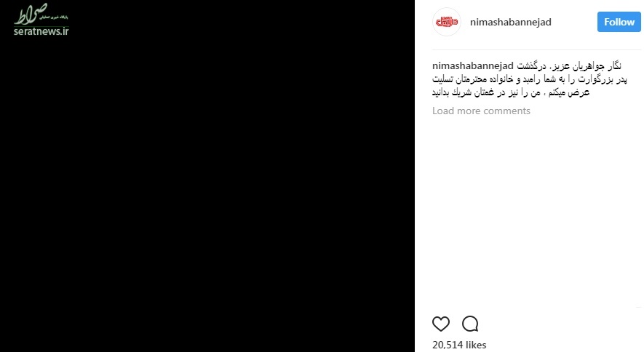
Task: Follow nimashabannejad with the blue button
Action: coord(619,22)
